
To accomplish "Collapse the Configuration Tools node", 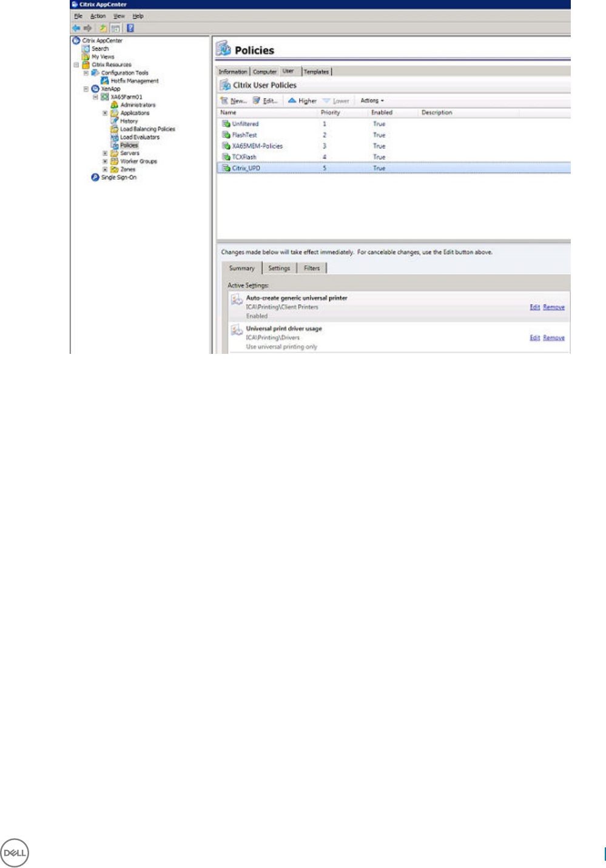I will tap(86, 73).
